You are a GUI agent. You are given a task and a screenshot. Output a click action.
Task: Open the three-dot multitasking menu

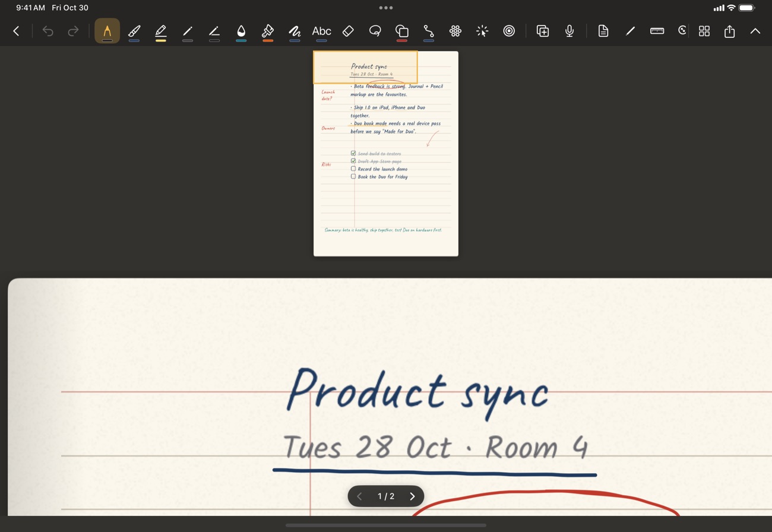tap(386, 8)
